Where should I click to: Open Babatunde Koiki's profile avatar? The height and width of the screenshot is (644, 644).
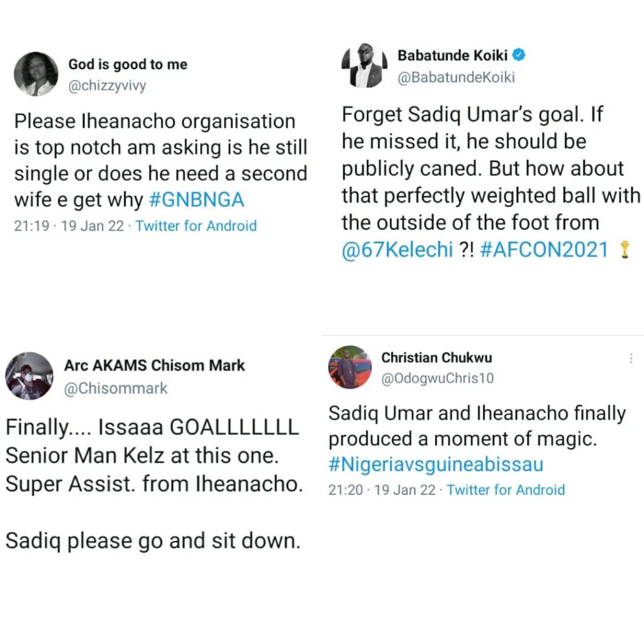(x=362, y=65)
